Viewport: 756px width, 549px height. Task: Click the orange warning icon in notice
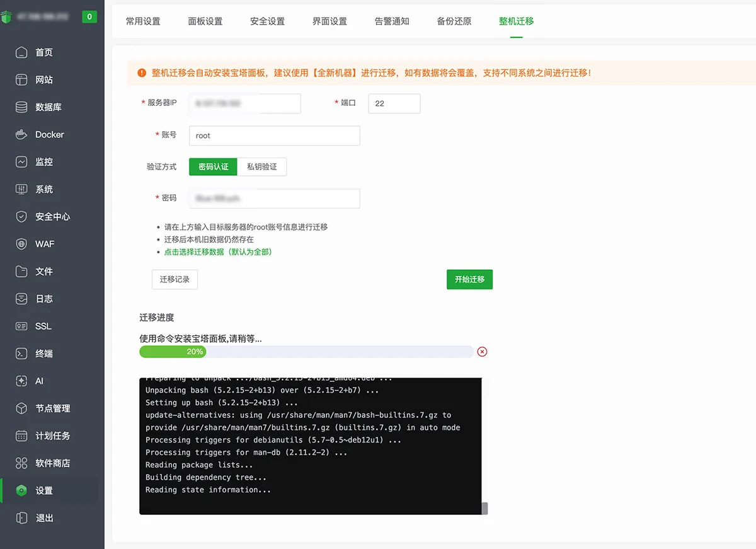pos(141,73)
